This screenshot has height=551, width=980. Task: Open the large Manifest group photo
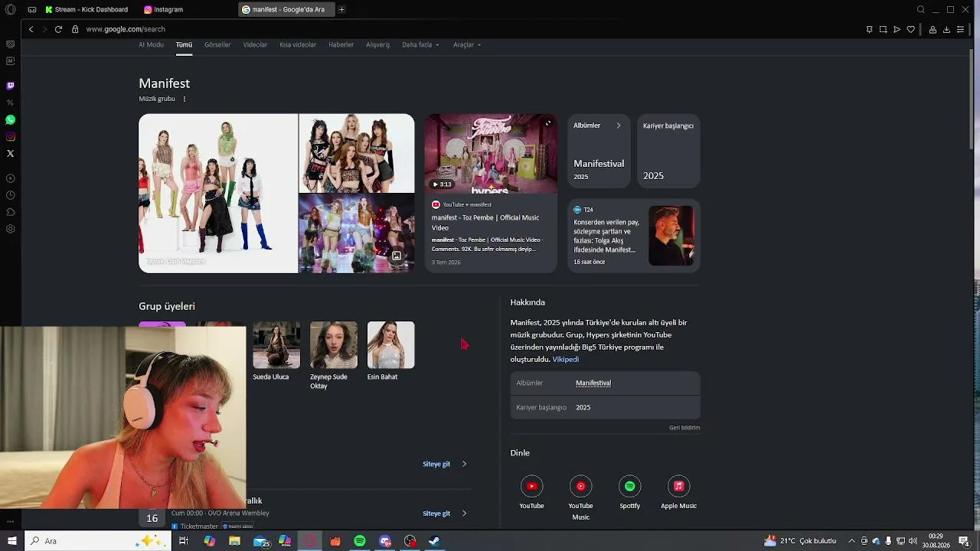point(218,194)
